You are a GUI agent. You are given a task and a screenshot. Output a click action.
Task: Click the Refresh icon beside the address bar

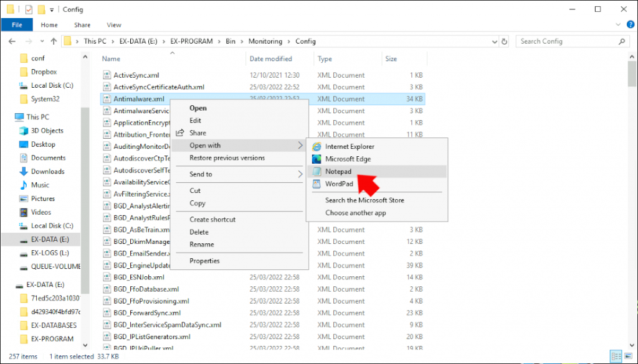point(505,41)
